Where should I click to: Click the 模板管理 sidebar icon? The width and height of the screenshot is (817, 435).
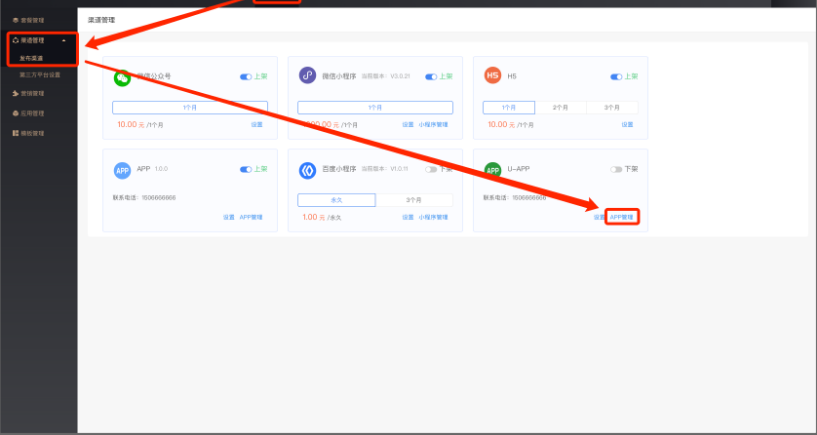(x=16, y=133)
